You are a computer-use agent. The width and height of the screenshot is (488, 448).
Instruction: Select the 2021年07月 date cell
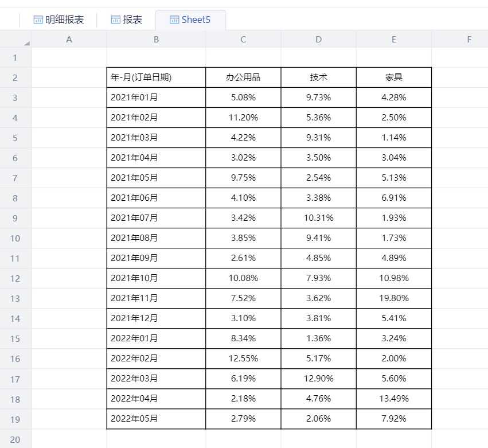(156, 218)
